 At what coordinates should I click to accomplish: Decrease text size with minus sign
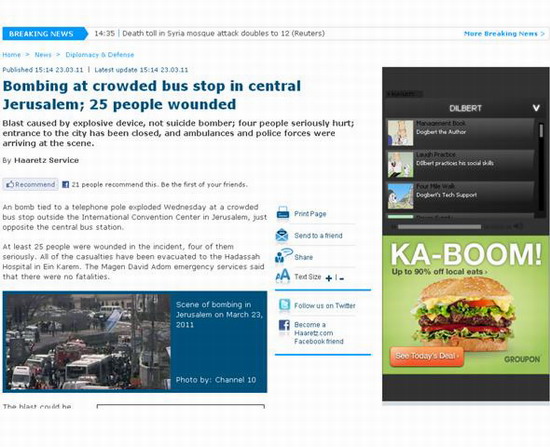(x=342, y=279)
